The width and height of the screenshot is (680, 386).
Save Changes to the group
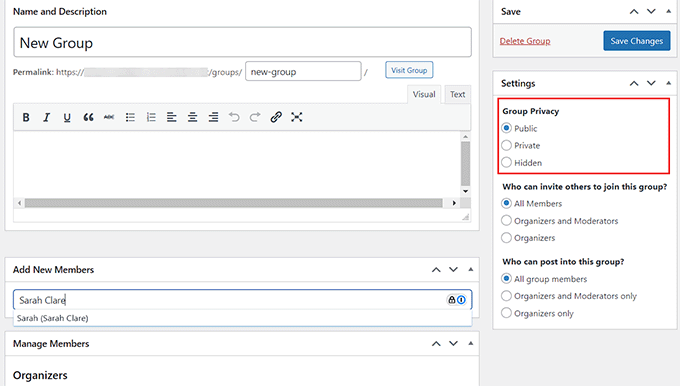(x=637, y=41)
